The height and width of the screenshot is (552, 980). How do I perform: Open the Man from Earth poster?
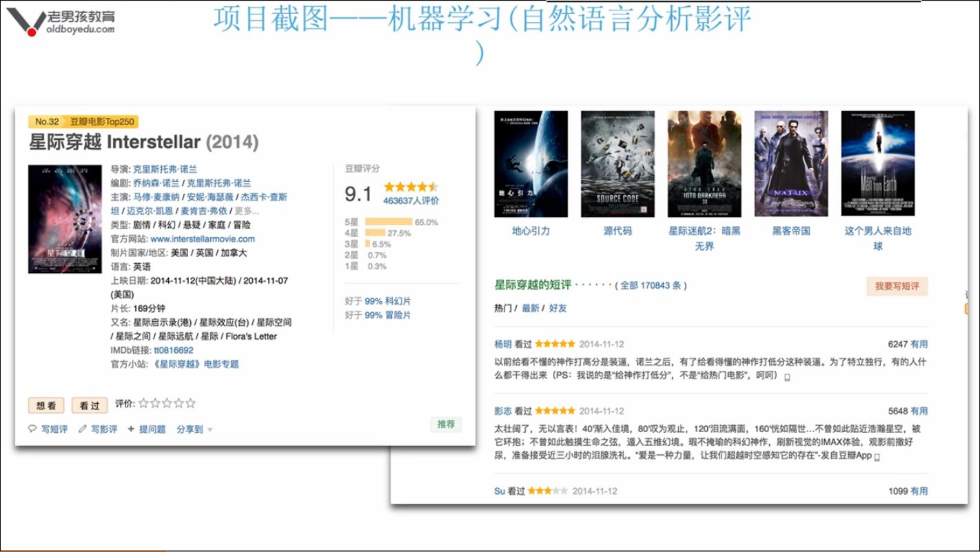point(878,164)
